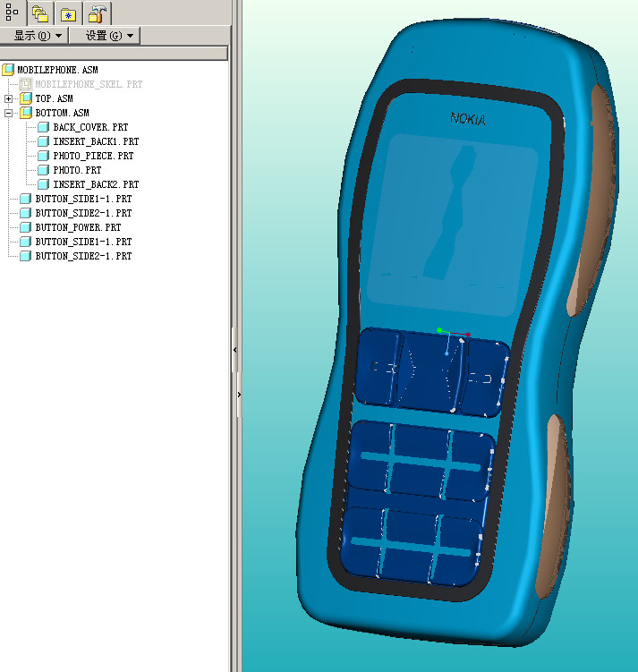
Task: Select the lower brown side grip on the phone
Action: coord(553,506)
